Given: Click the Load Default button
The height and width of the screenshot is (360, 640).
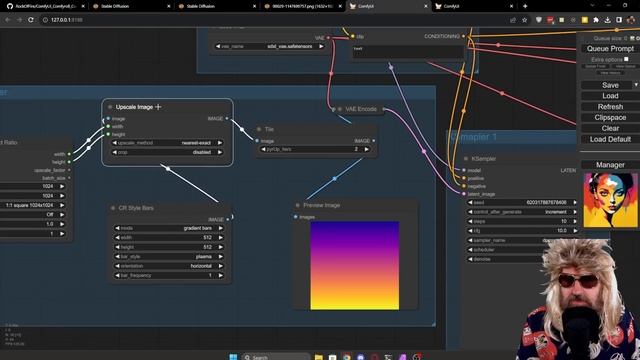Looking at the screenshot, I should pyautogui.click(x=610, y=139).
